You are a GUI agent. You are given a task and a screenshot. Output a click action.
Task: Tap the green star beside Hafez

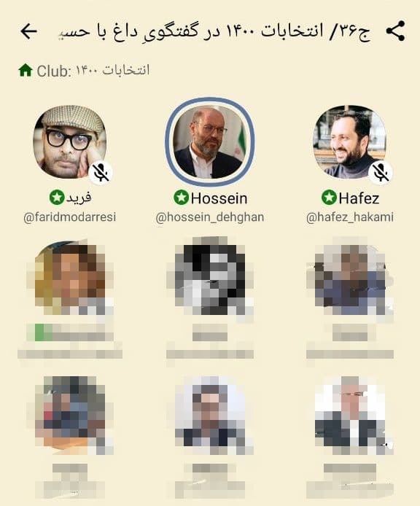(329, 197)
